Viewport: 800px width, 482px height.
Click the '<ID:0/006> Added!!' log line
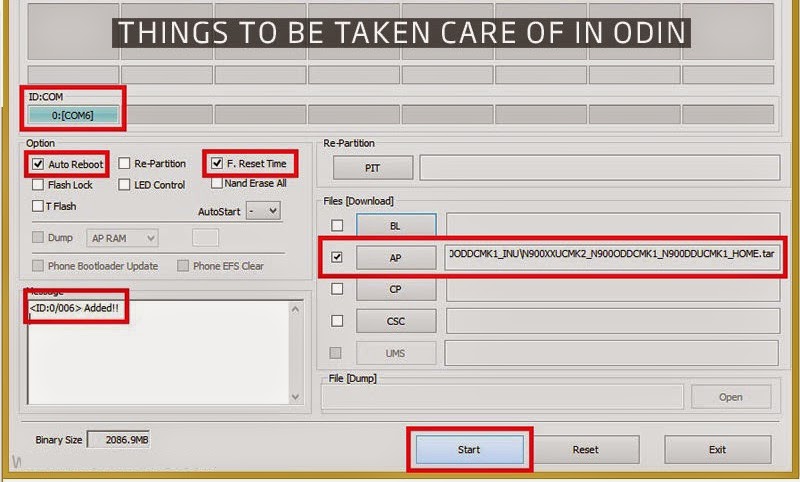tap(74, 308)
